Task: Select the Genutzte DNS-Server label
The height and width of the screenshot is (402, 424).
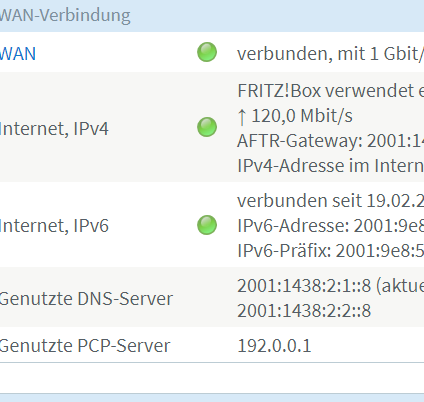Action: point(86,299)
